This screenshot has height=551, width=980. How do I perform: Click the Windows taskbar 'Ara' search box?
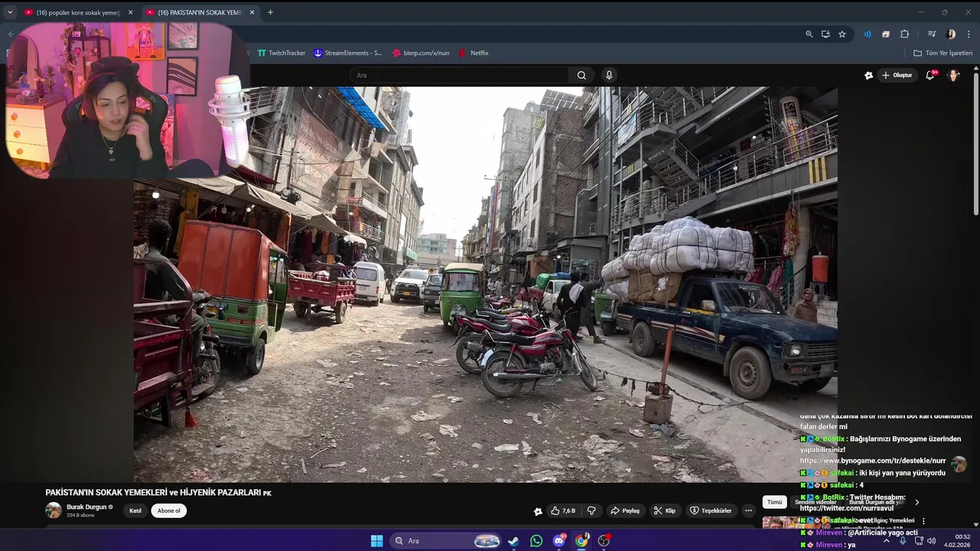(447, 541)
